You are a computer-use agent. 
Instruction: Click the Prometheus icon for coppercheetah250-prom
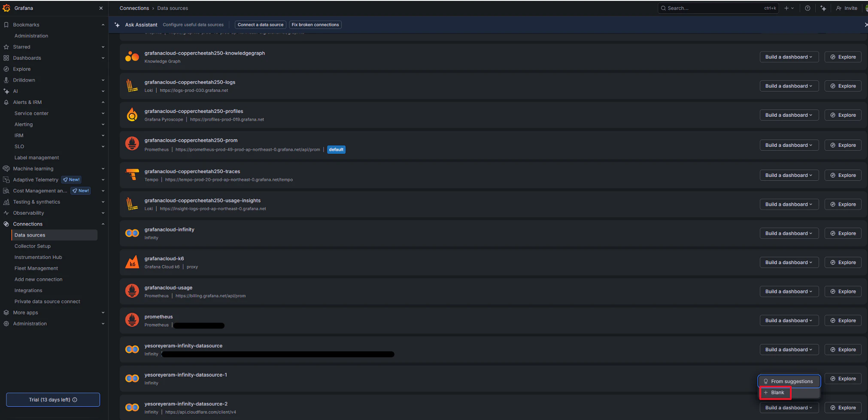point(132,144)
